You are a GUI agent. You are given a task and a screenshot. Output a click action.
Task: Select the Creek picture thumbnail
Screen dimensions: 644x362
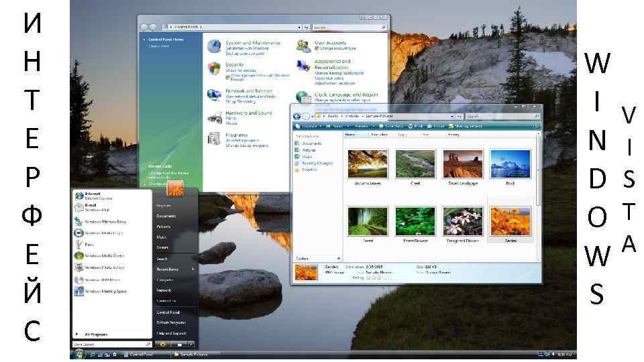point(415,164)
